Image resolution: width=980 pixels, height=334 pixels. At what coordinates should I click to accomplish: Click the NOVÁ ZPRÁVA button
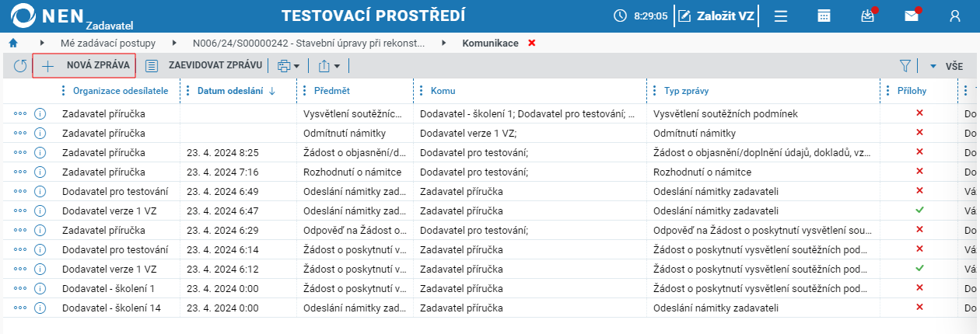tap(84, 66)
